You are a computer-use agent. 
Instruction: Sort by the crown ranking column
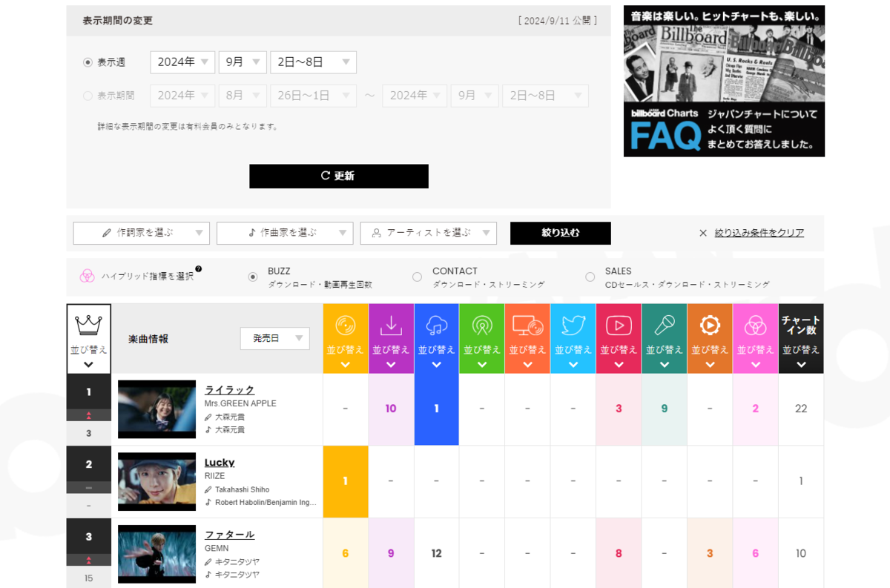pos(88,339)
